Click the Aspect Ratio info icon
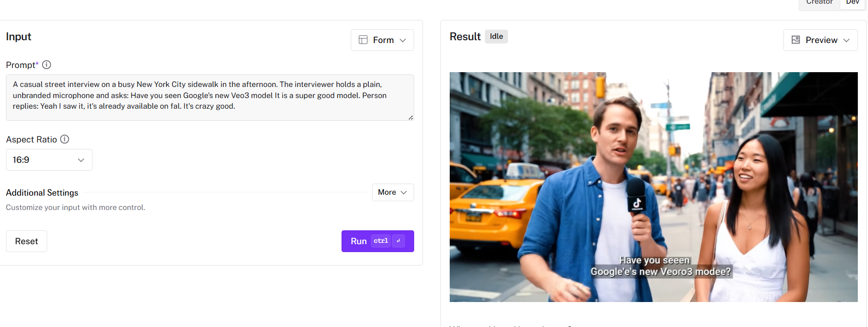This screenshot has width=868, height=327. pos(65,139)
